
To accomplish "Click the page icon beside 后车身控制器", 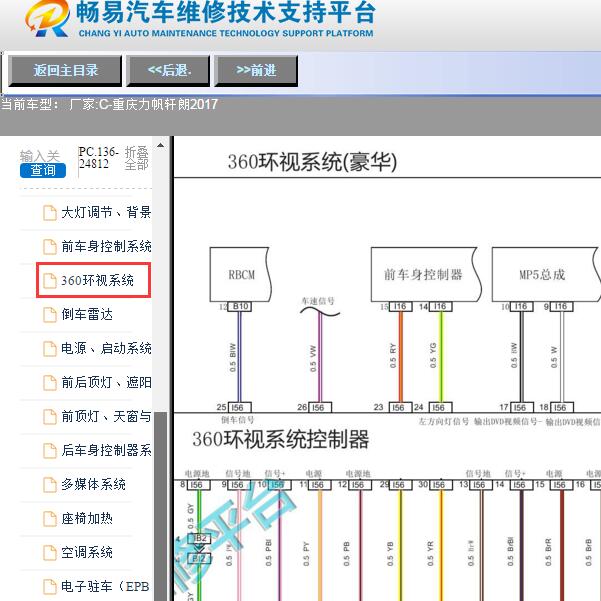I will pos(49,450).
